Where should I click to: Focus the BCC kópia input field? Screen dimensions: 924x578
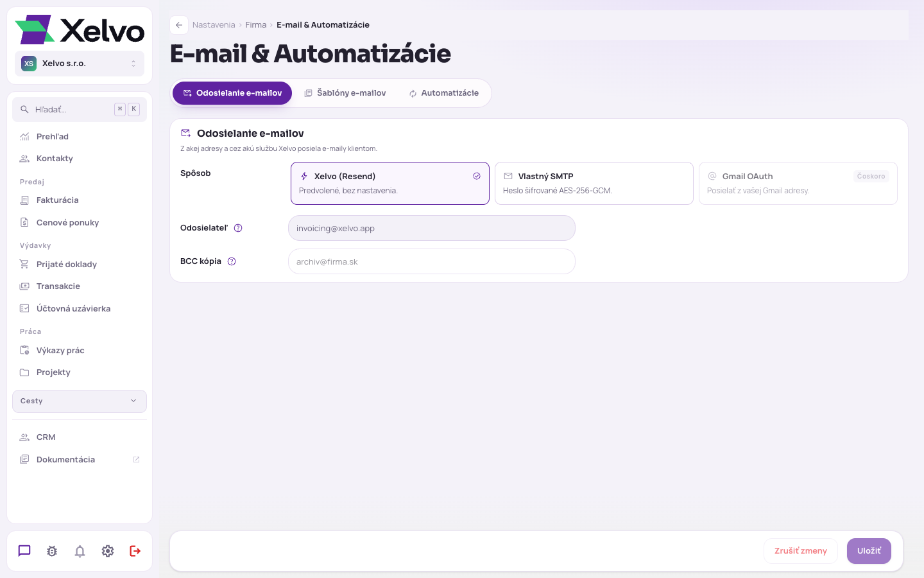pyautogui.click(x=432, y=261)
